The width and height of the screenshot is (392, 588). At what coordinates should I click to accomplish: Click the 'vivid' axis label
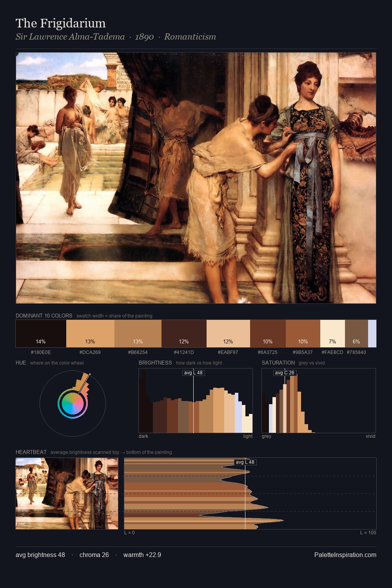(370, 436)
